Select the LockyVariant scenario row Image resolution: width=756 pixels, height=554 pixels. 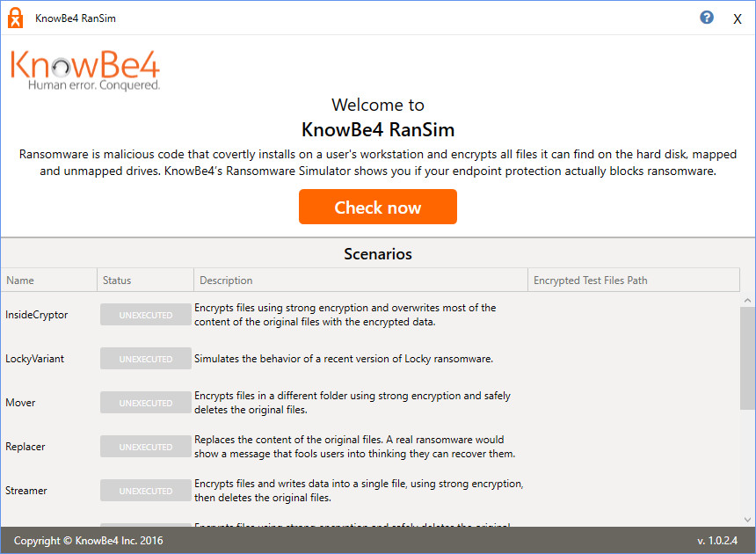coord(370,359)
